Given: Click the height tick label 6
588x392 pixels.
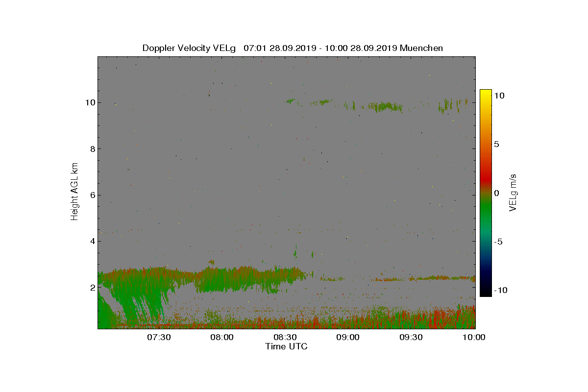Looking at the screenshot, I should point(92,195).
